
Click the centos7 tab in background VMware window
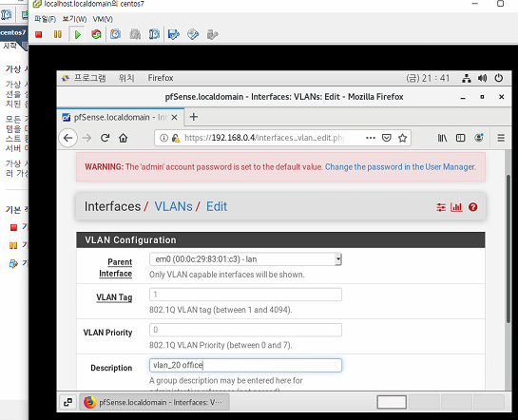click(x=13, y=32)
